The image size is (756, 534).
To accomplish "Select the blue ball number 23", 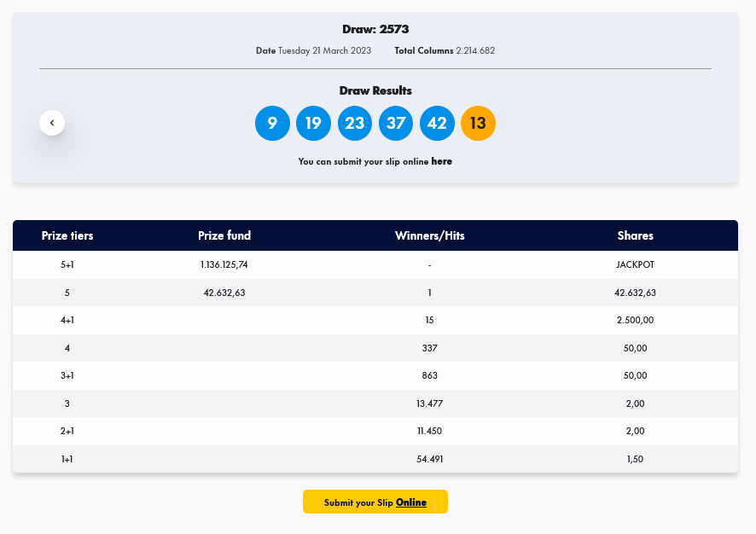I will pos(355,124).
